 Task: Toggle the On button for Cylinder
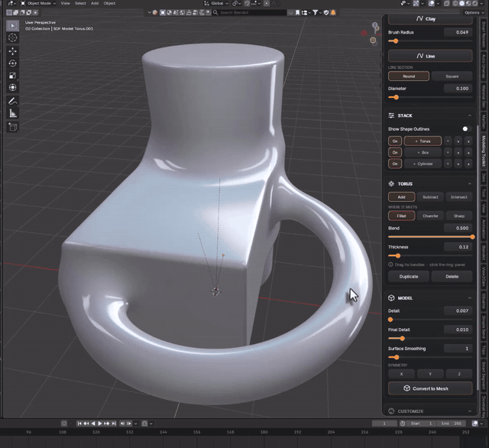click(x=395, y=164)
